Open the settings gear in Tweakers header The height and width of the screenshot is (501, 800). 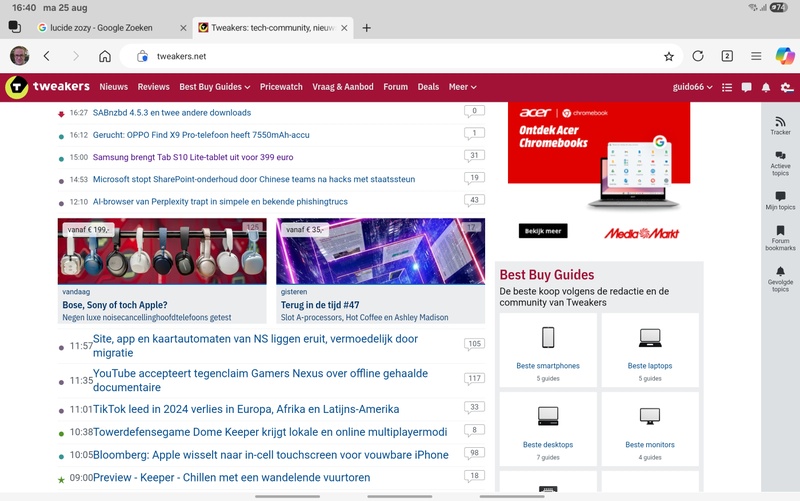tap(787, 87)
